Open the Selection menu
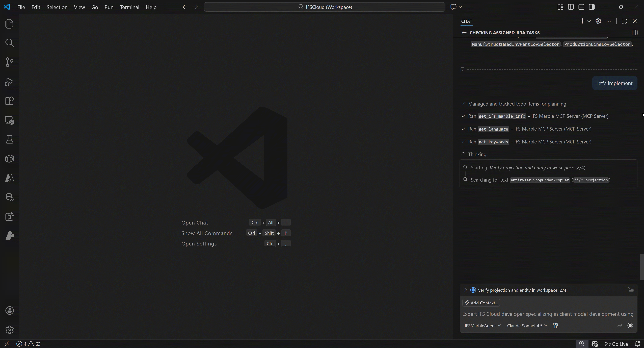 (57, 7)
